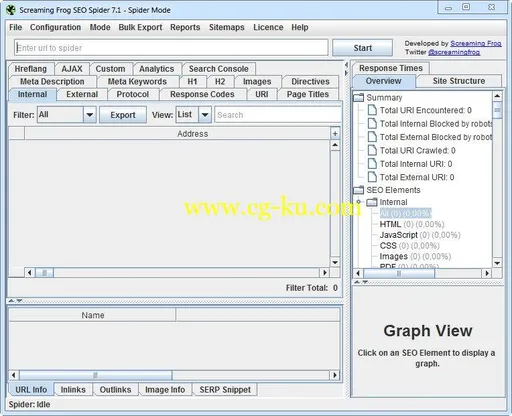Click the splitter arrows beside Response Times tab
The image size is (512, 416).
(x=346, y=69)
